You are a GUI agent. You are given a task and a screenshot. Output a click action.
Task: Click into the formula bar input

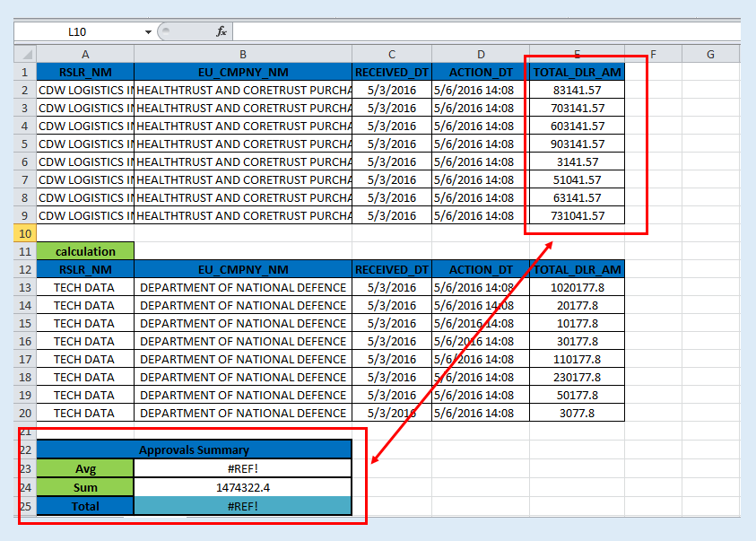(x=486, y=31)
